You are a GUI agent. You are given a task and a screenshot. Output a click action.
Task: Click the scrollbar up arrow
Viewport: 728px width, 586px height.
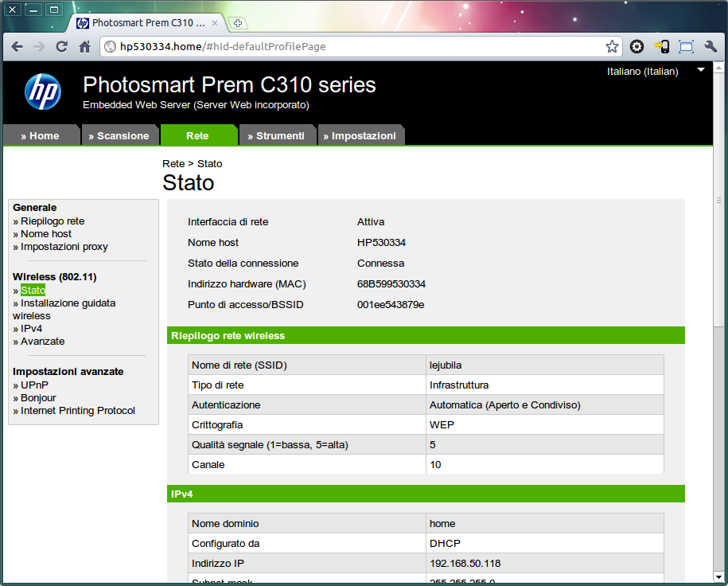(718, 68)
